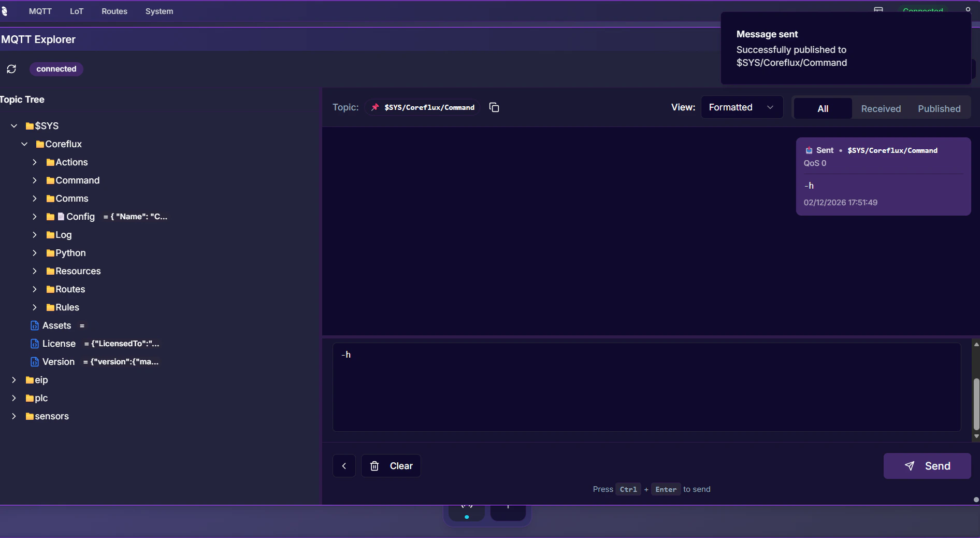Expand the Comms folder chevron

pos(35,199)
